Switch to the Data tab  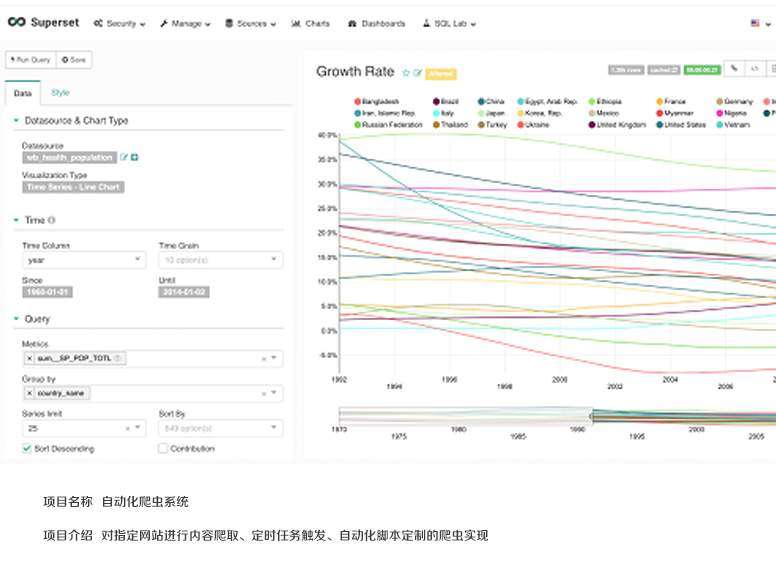pyautogui.click(x=23, y=93)
